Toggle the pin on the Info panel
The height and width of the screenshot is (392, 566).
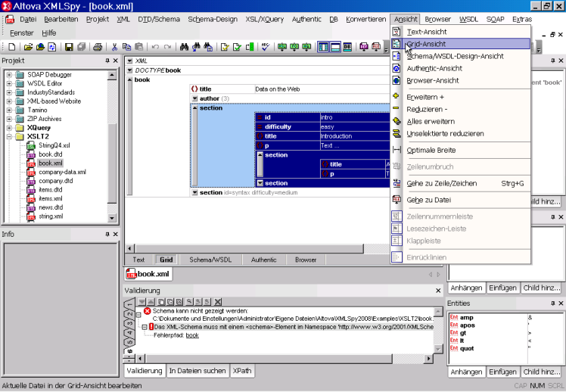pyautogui.click(x=107, y=235)
